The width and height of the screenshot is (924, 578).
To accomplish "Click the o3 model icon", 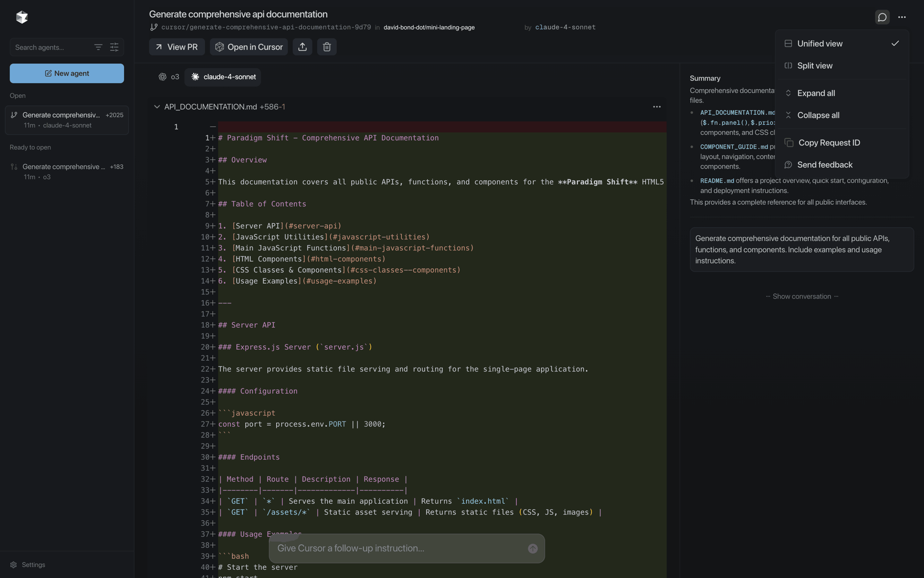I will click(163, 77).
